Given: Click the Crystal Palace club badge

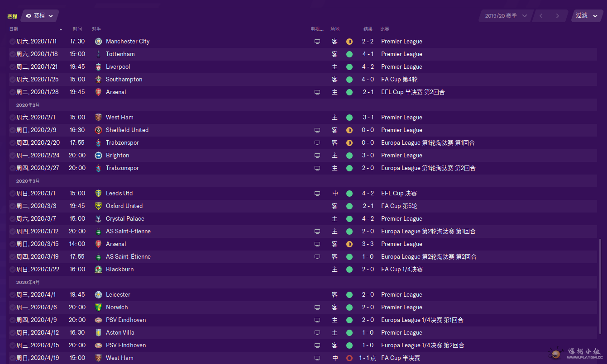Looking at the screenshot, I should click(x=99, y=218).
